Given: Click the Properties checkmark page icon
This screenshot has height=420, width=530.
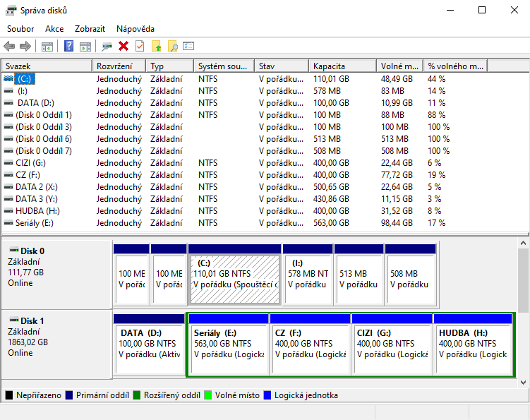Looking at the screenshot, I should tap(140, 47).
